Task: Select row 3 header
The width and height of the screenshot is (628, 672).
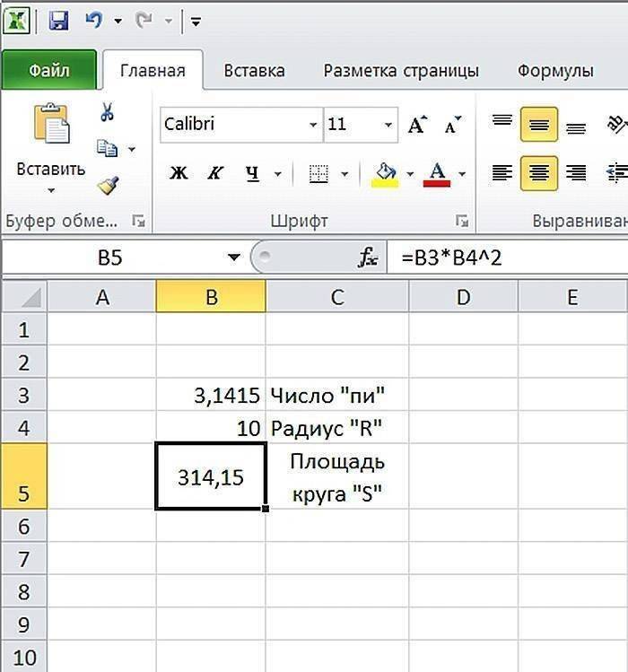Action: (x=24, y=395)
